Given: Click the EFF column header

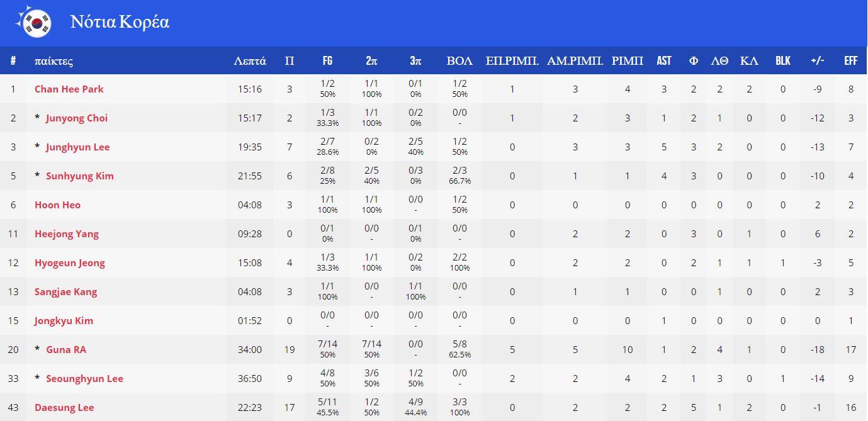Looking at the screenshot, I should (x=851, y=61).
